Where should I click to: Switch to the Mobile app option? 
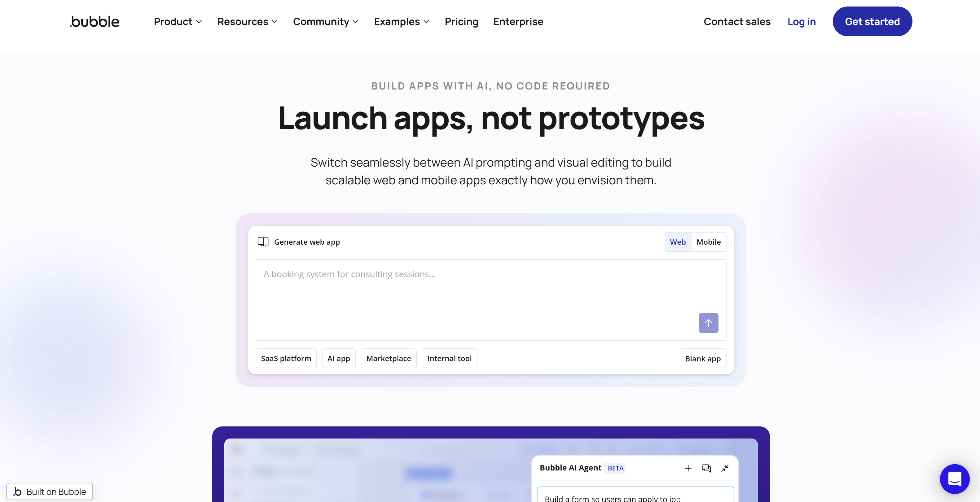click(x=708, y=242)
